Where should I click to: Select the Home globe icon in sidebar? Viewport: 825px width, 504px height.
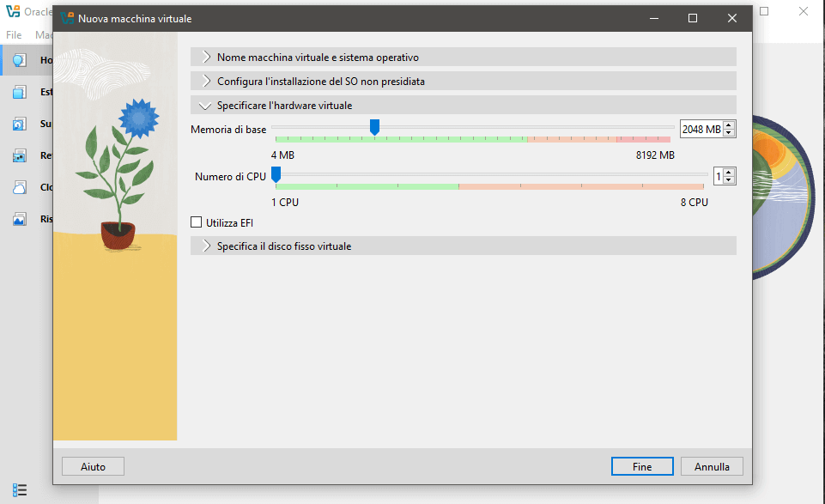click(x=19, y=59)
